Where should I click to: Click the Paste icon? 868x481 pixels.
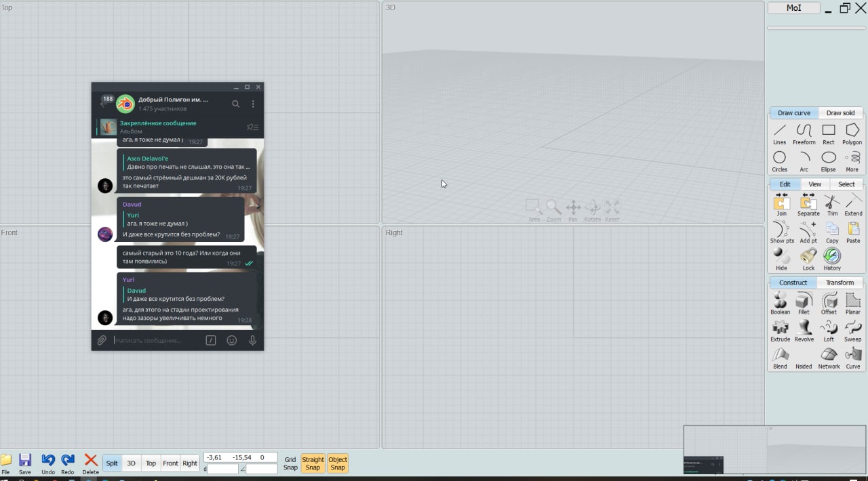tap(854, 232)
